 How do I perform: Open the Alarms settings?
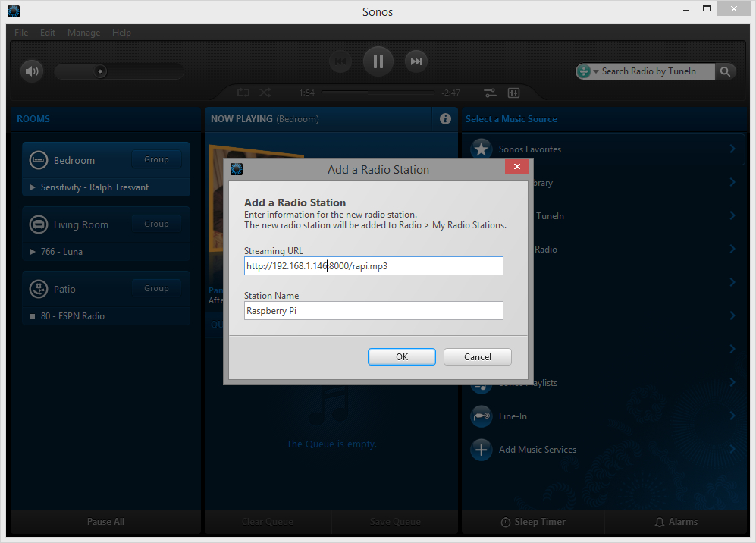point(676,522)
